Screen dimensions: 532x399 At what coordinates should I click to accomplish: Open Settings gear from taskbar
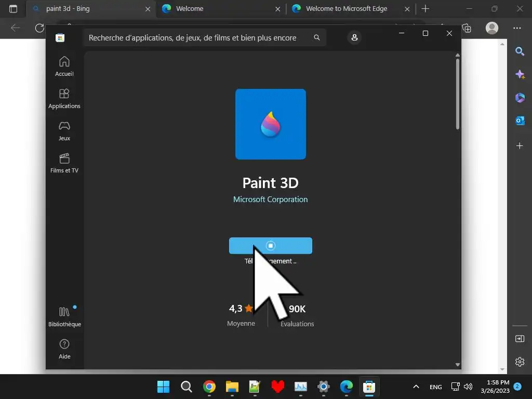click(x=323, y=387)
